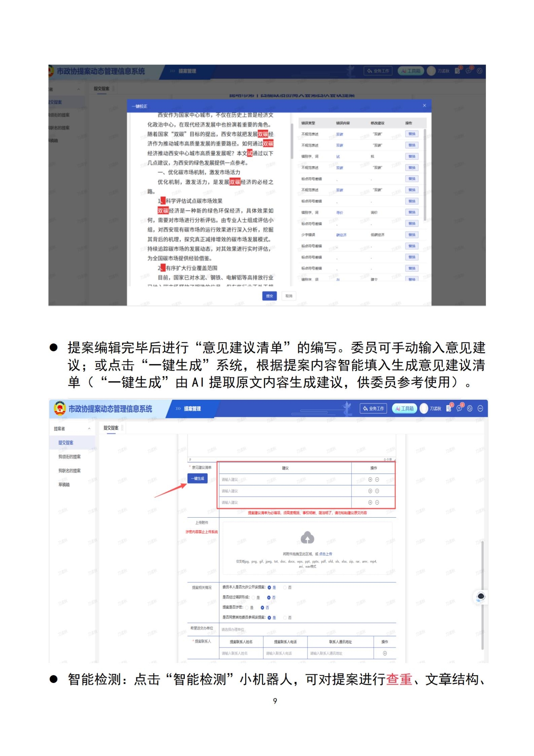Select 是 for 是否同意其他委员参阅该提案
534x756 pixels.
pos(269,617)
